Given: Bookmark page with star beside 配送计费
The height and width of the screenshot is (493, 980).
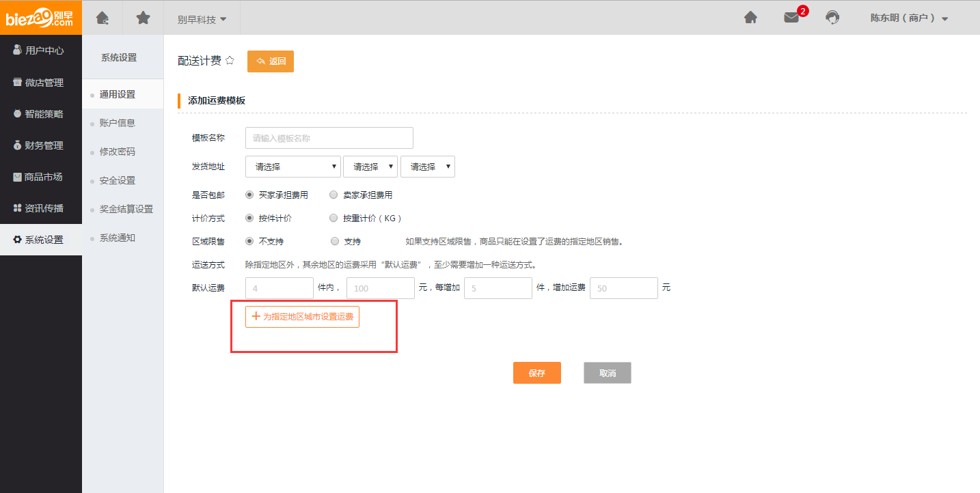Looking at the screenshot, I should tap(230, 60).
